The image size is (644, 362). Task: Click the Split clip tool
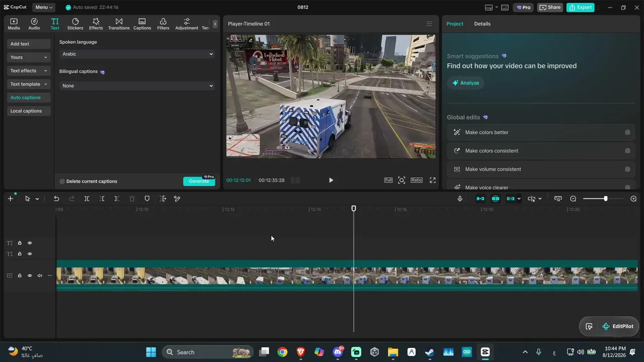click(87, 199)
